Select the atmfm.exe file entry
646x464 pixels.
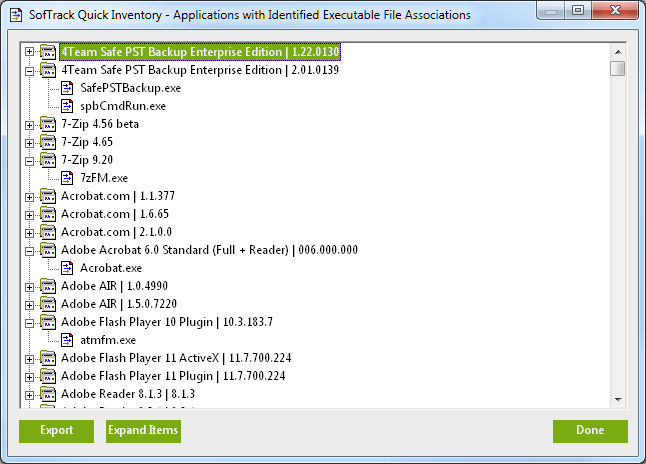coord(108,340)
